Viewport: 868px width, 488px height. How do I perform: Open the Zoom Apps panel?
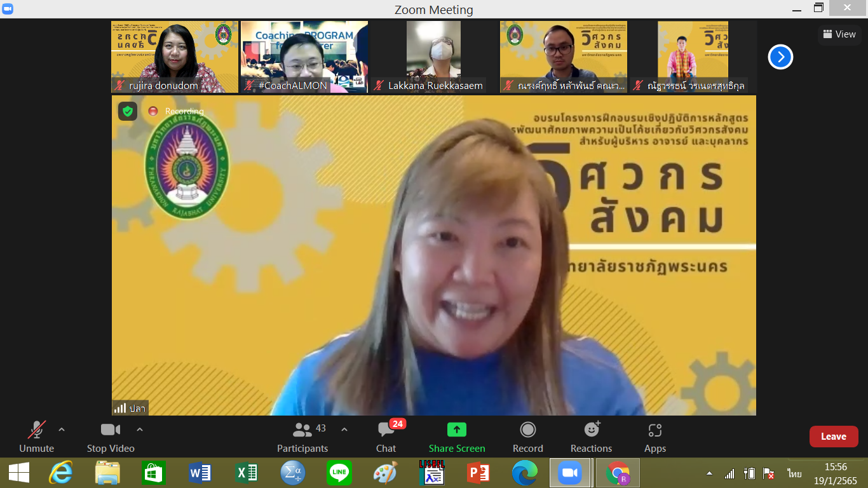(655, 438)
